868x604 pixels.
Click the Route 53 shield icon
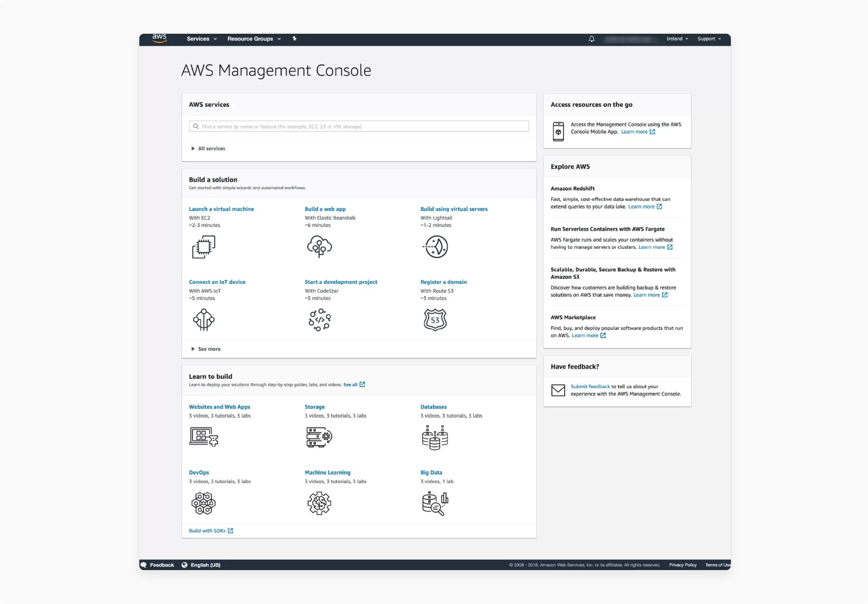tap(435, 320)
